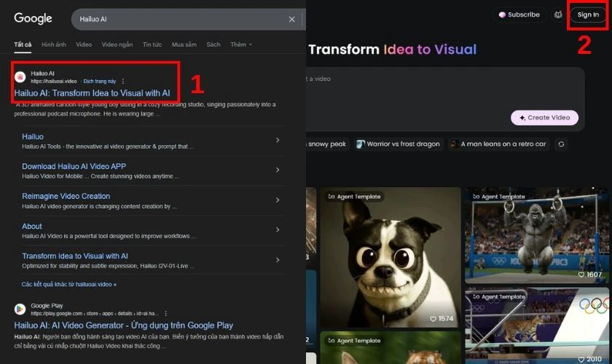Open the gorilla gymnastics template thumbnail
This screenshot has width=612, height=364.
coord(536,236)
